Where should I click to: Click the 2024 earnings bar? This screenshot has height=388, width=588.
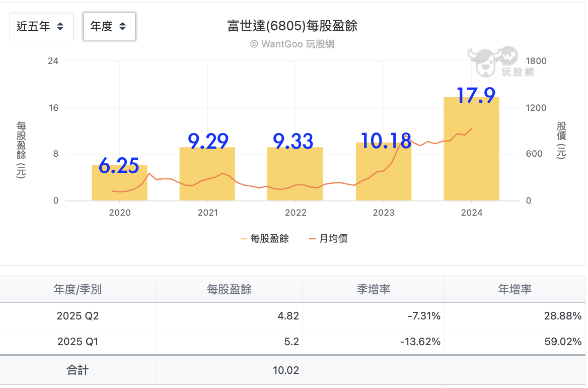(471, 151)
